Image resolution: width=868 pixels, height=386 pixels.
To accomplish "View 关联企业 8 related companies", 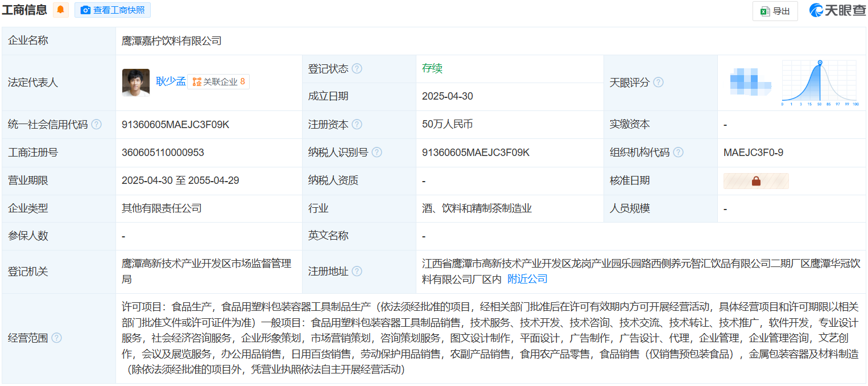I will pos(218,82).
